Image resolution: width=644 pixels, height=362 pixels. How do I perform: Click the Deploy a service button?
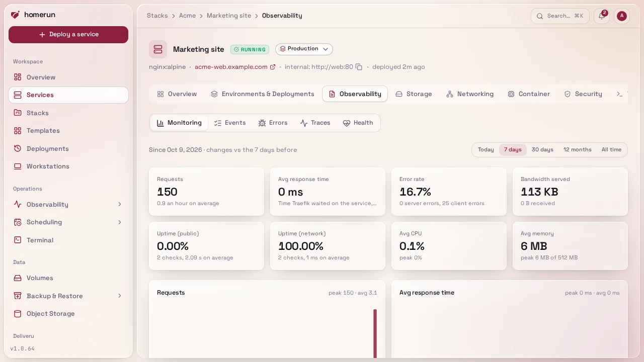pyautogui.click(x=68, y=35)
